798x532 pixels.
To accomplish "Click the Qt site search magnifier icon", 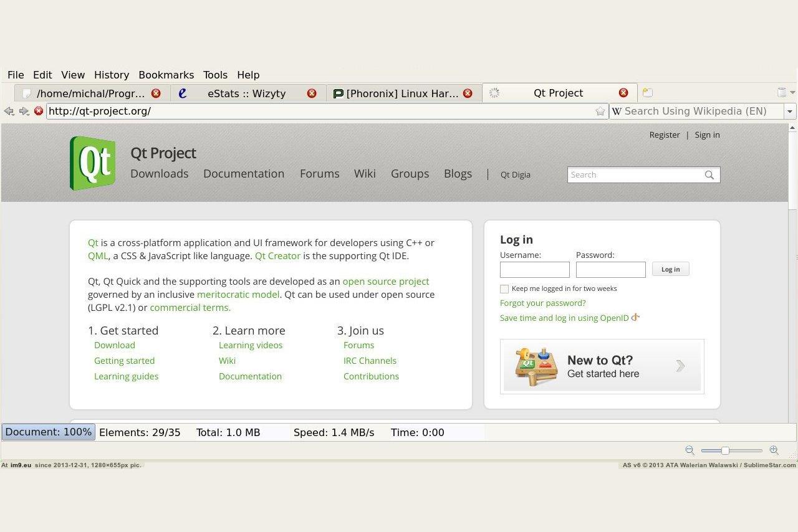I will (x=709, y=175).
